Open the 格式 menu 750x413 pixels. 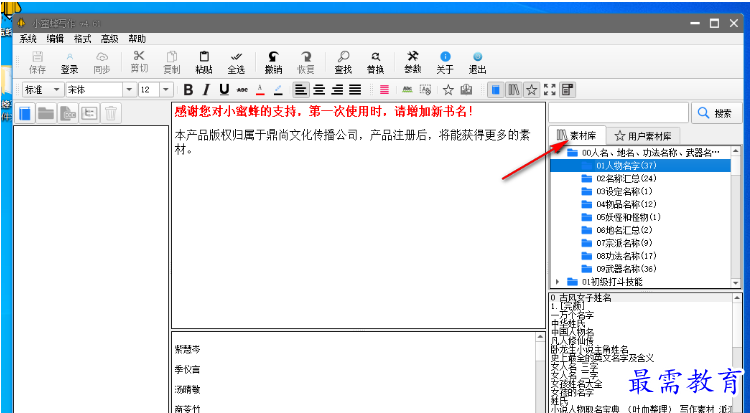82,39
